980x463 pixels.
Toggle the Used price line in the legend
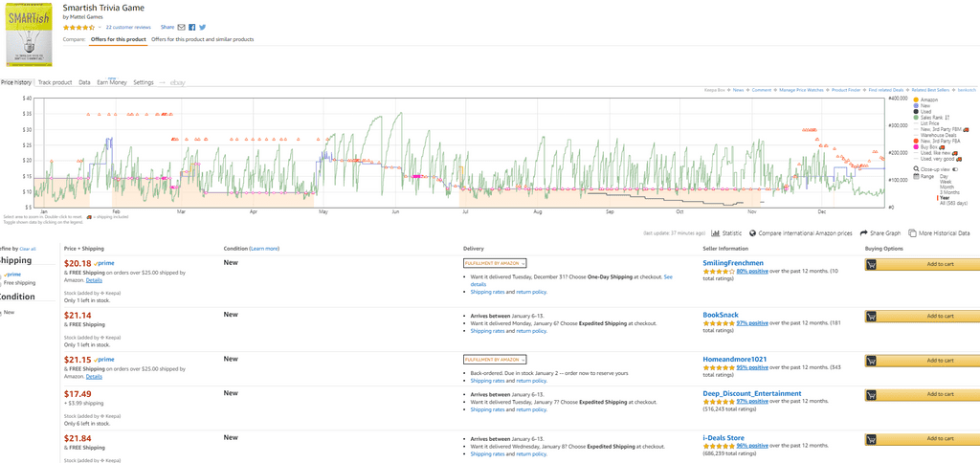click(923, 112)
